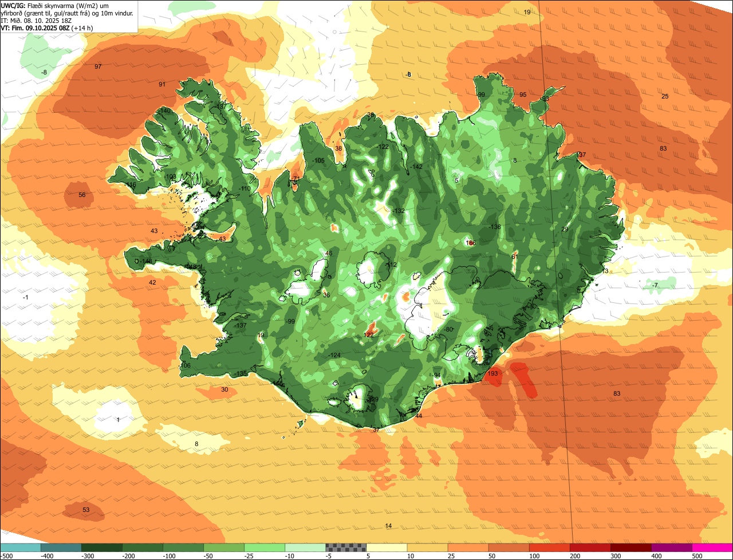
Task: Click the map value '30' south of Reykjanes
Action: point(224,389)
